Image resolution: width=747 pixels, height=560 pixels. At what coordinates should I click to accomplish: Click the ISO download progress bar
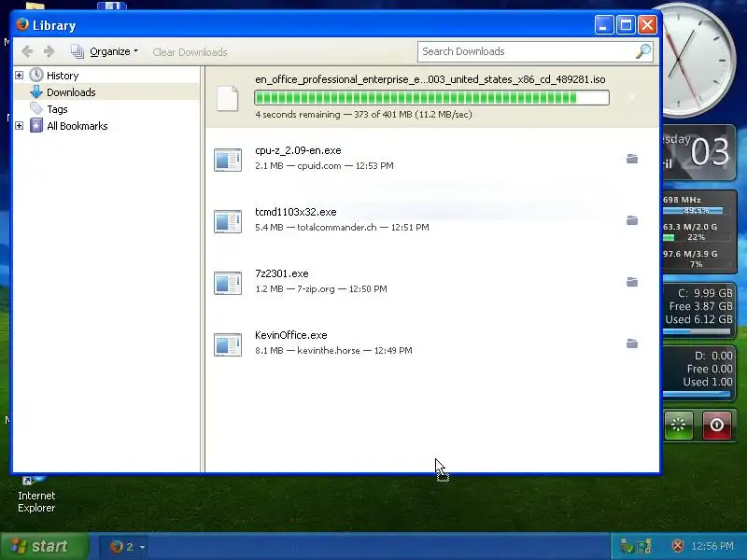click(x=431, y=98)
